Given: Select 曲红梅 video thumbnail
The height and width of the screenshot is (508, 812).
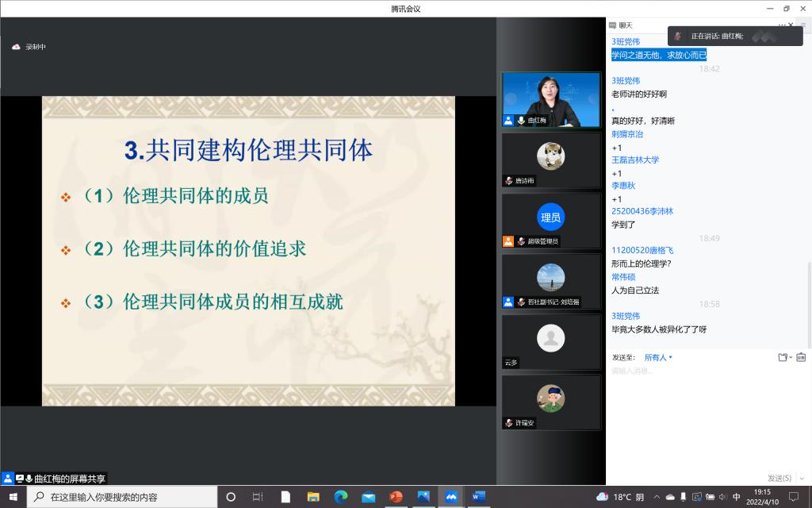Looking at the screenshot, I should (x=550, y=100).
